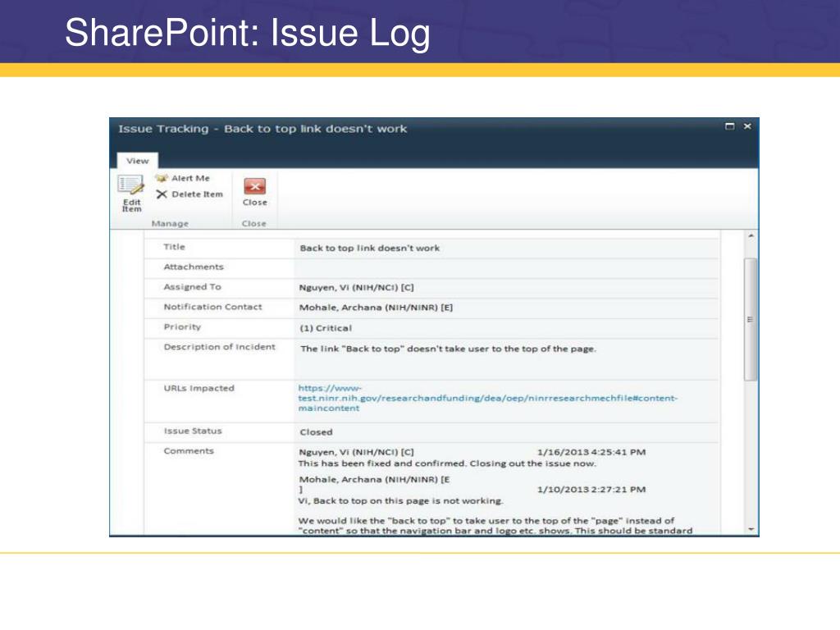
Task: Click the 'Back to top link doesn't work' title value
Action: [370, 248]
